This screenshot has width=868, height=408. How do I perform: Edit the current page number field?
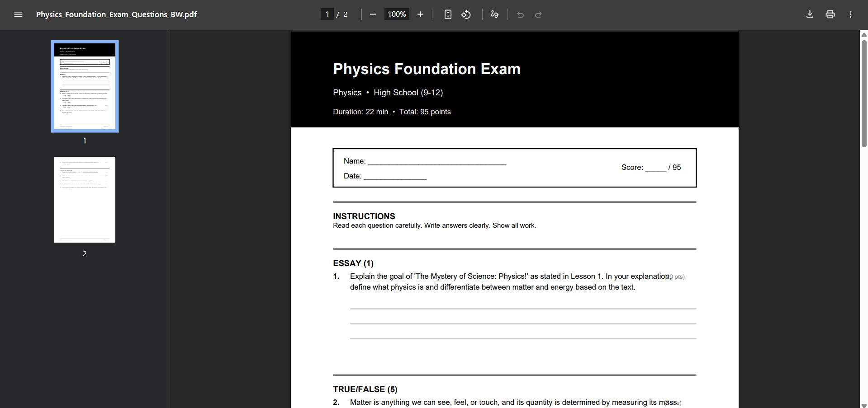327,14
